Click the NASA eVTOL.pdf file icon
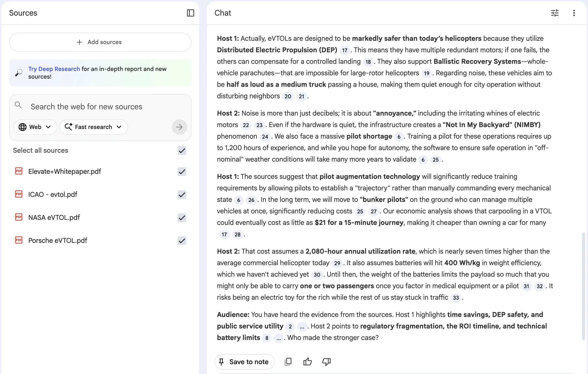Image resolution: width=588 pixels, height=374 pixels. (x=19, y=217)
